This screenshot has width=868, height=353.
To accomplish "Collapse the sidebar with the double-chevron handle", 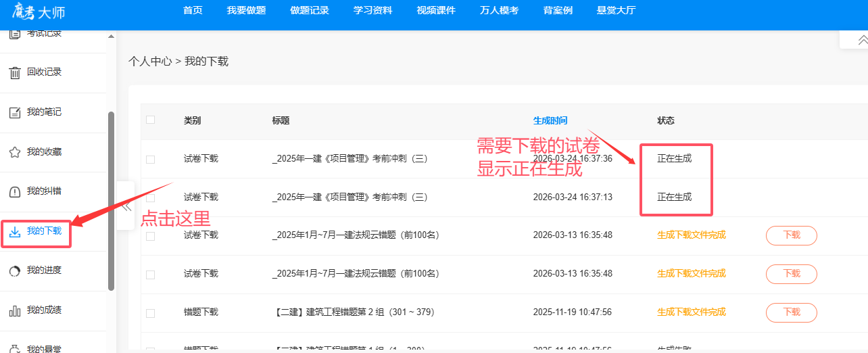I will (x=126, y=206).
